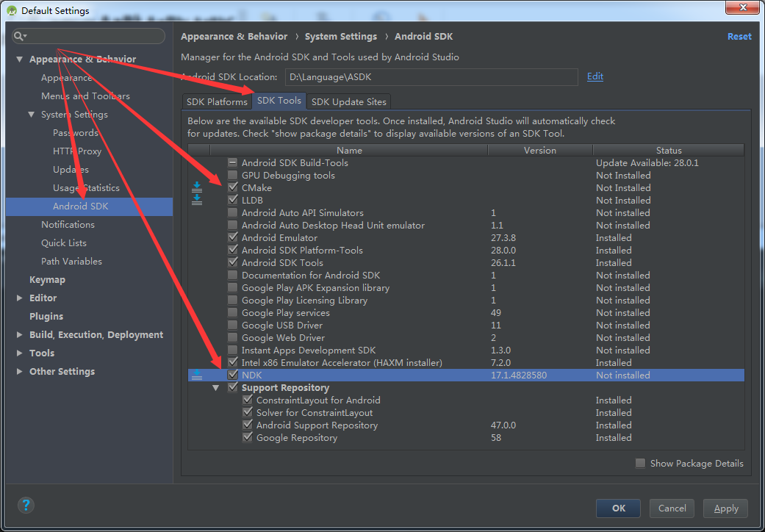Click the Android SDK Location field
Image resolution: width=765 pixels, height=532 pixels.
431,77
